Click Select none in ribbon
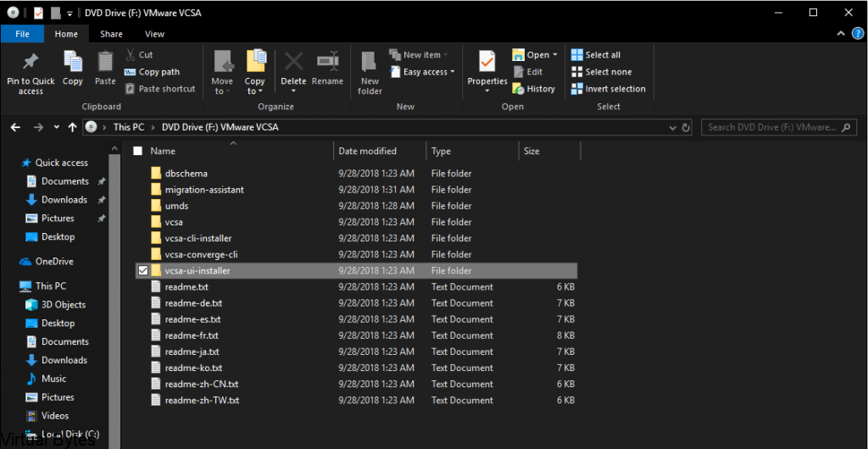 point(601,72)
